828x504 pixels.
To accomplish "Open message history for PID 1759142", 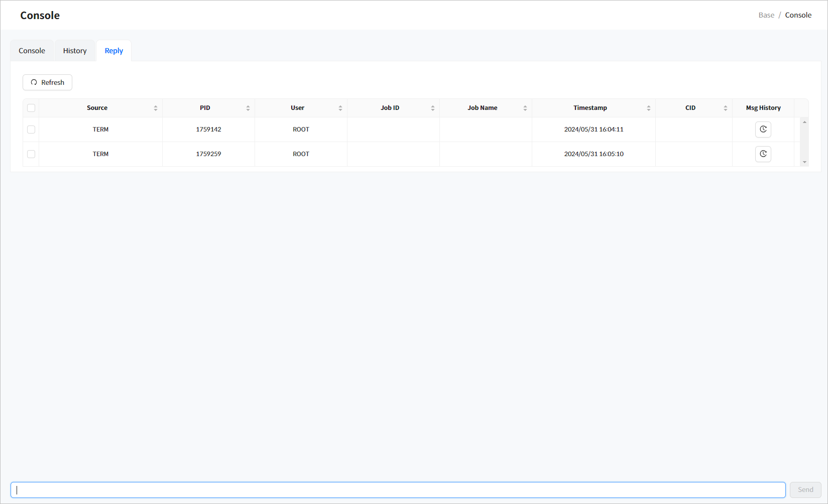I will [763, 130].
